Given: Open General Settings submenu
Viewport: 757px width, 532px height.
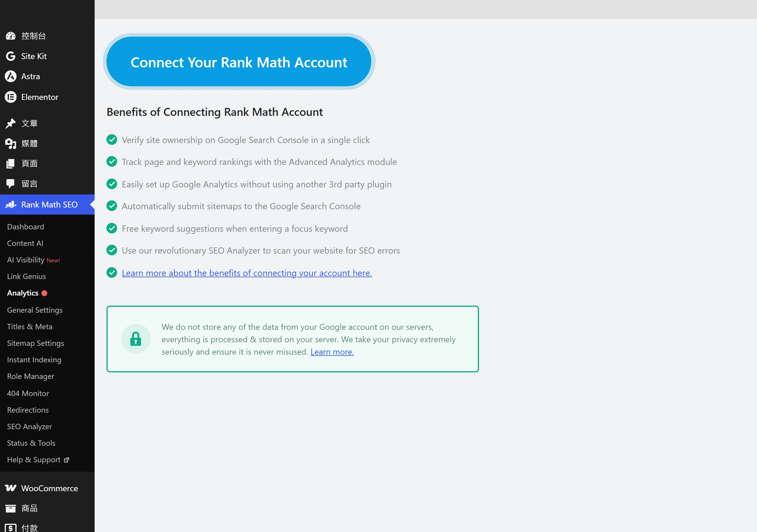Looking at the screenshot, I should [35, 310].
